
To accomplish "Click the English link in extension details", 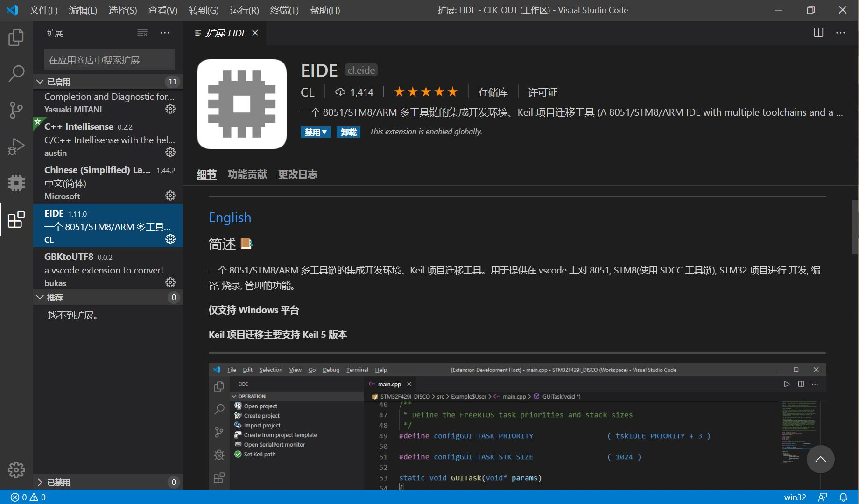I will tap(230, 217).
